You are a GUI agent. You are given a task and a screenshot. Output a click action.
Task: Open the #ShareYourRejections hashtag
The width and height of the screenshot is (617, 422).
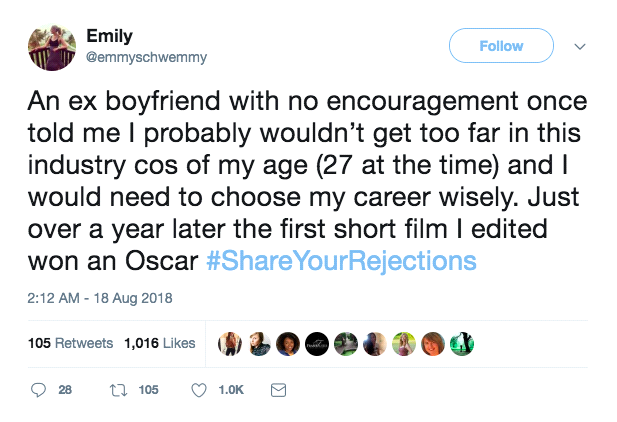(341, 263)
